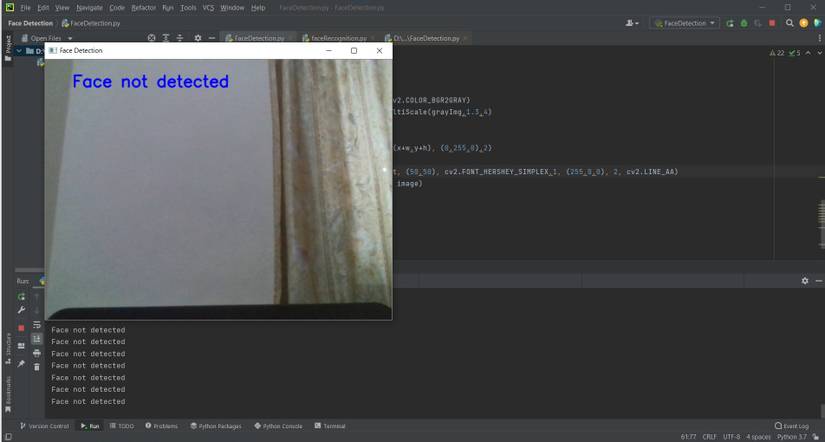825x442 pixels.
Task: Collapse all items in the Project panel
Action: pos(179,38)
